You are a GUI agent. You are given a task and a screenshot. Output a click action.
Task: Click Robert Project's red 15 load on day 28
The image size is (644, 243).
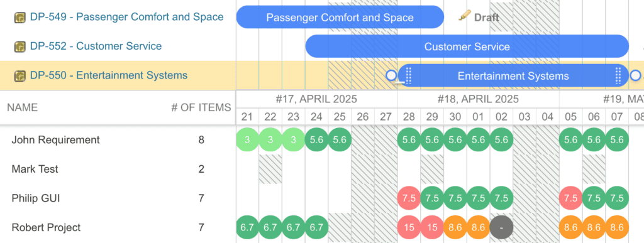point(409,227)
